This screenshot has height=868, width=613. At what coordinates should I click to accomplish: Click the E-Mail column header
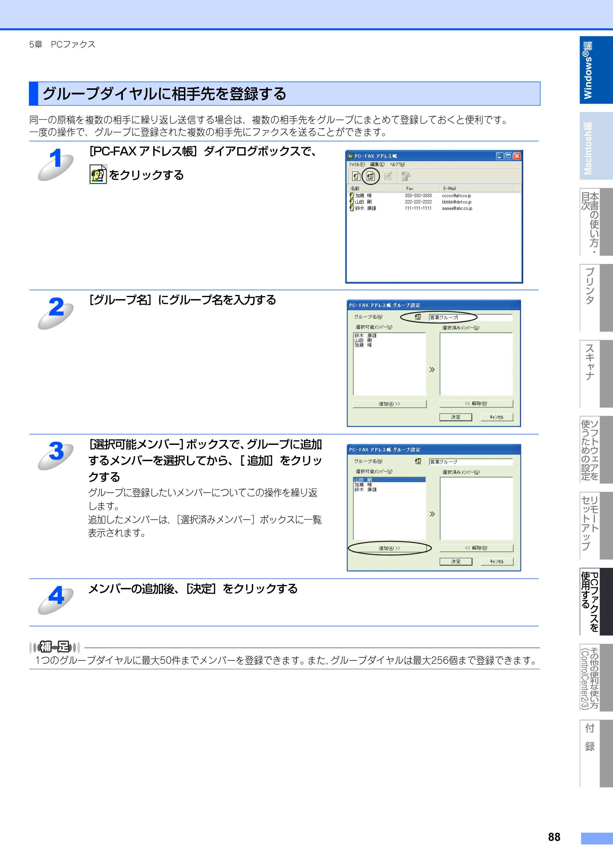(x=477, y=188)
